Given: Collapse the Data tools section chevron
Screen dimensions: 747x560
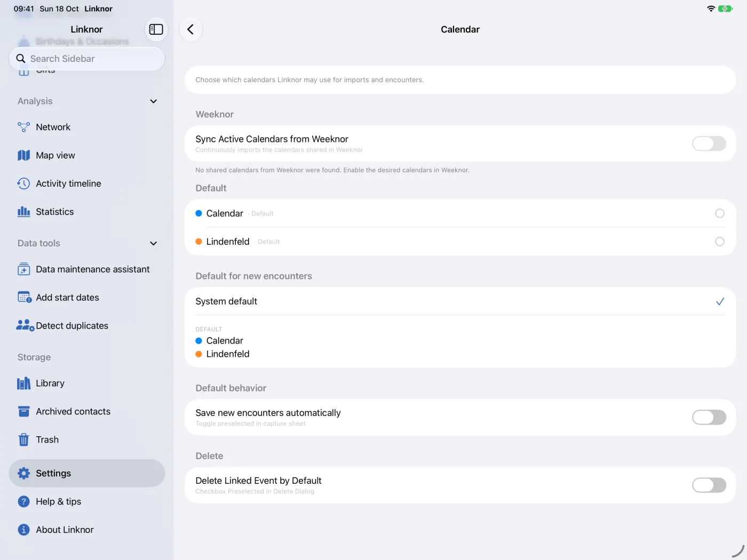Looking at the screenshot, I should (x=154, y=244).
